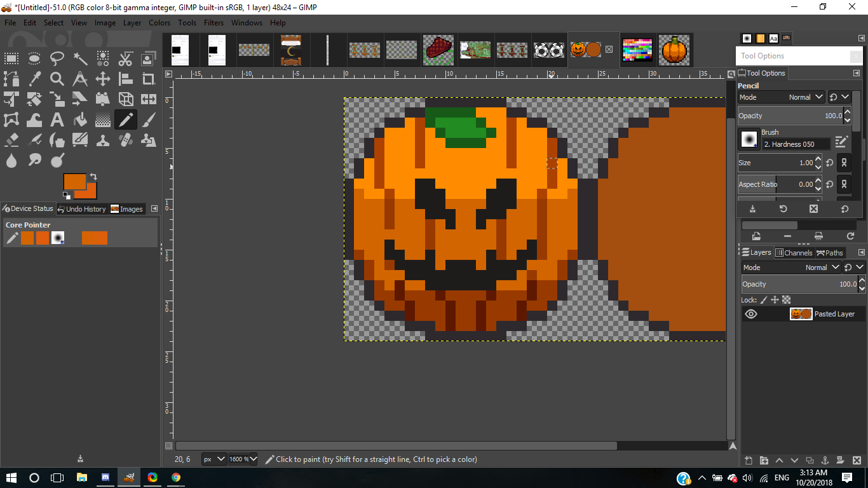Hide the Pasted Layer with eye icon
Image resolution: width=868 pixels, height=488 pixels.
[x=751, y=314]
